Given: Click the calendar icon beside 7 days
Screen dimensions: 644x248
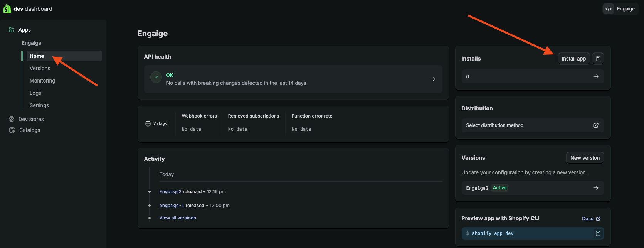Looking at the screenshot, I should coord(148,124).
